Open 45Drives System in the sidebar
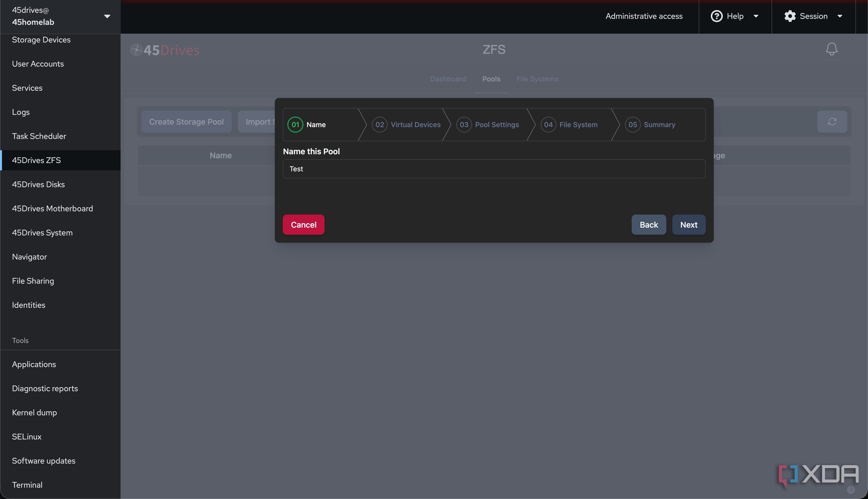The width and height of the screenshot is (868, 499). click(x=60, y=233)
